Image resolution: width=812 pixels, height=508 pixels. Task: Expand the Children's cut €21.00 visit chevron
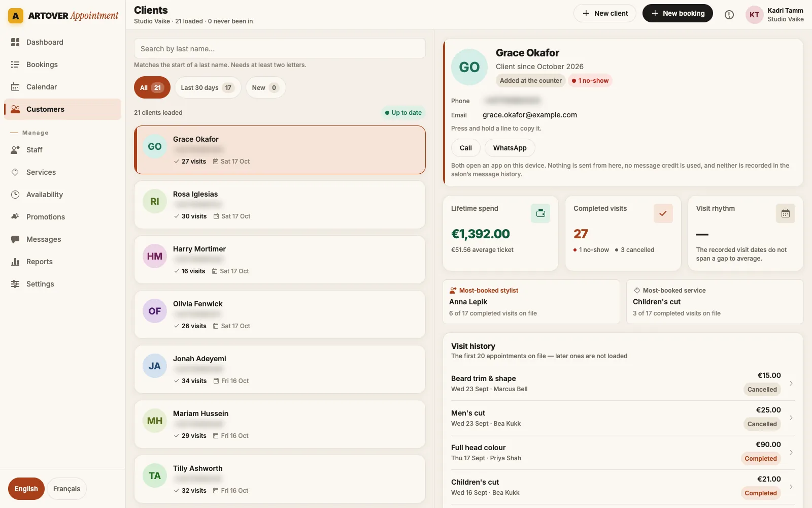[791, 487]
